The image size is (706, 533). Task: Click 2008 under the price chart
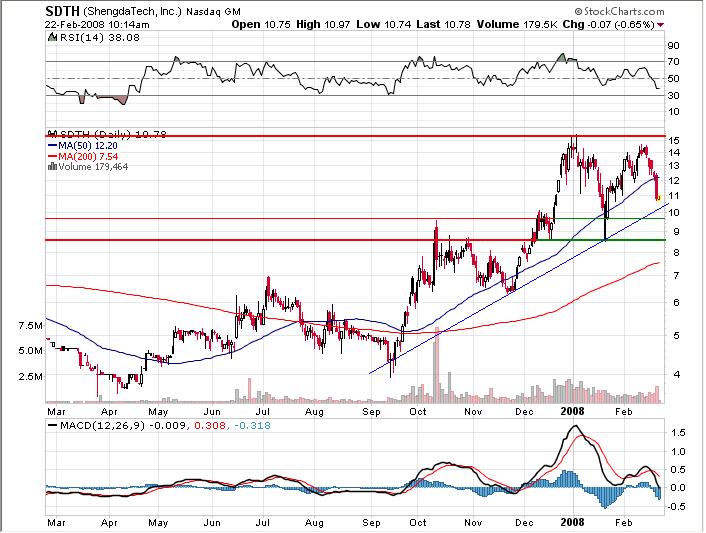[x=572, y=411]
